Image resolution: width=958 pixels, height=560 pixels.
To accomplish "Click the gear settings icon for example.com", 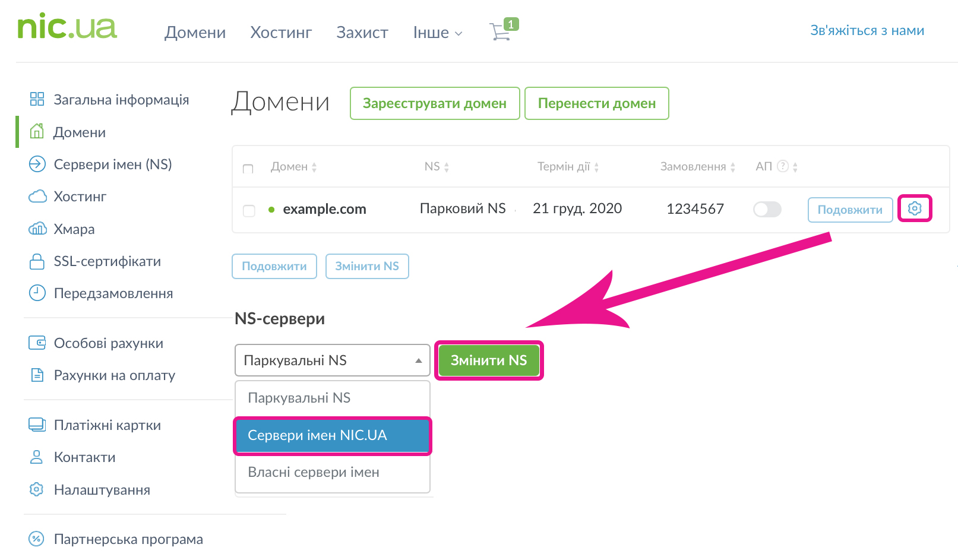I will coord(914,208).
